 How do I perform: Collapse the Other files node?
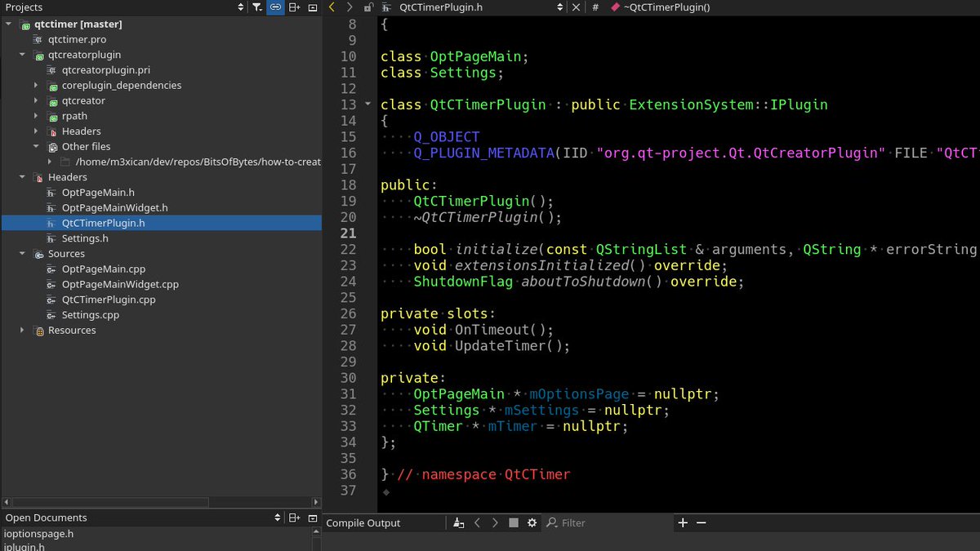pos(36,147)
